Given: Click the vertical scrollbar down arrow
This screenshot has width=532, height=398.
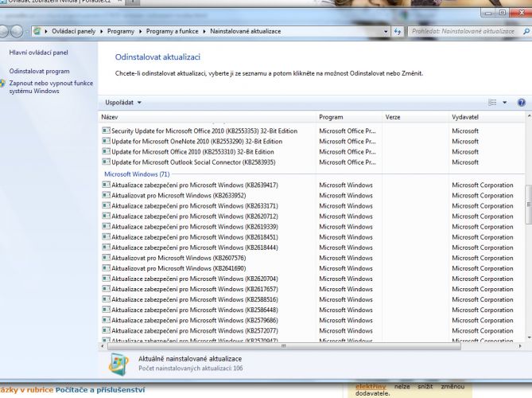Looking at the screenshot, I should pos(529,338).
